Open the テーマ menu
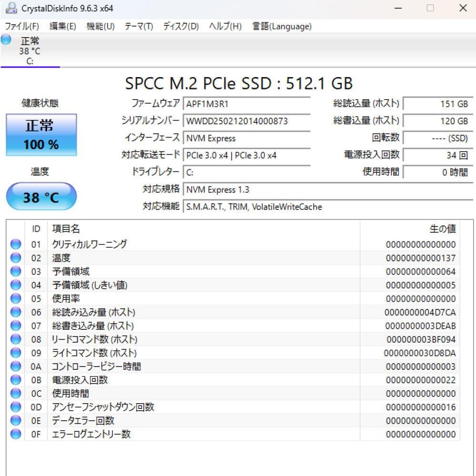The width and height of the screenshot is (476, 476). pyautogui.click(x=138, y=27)
